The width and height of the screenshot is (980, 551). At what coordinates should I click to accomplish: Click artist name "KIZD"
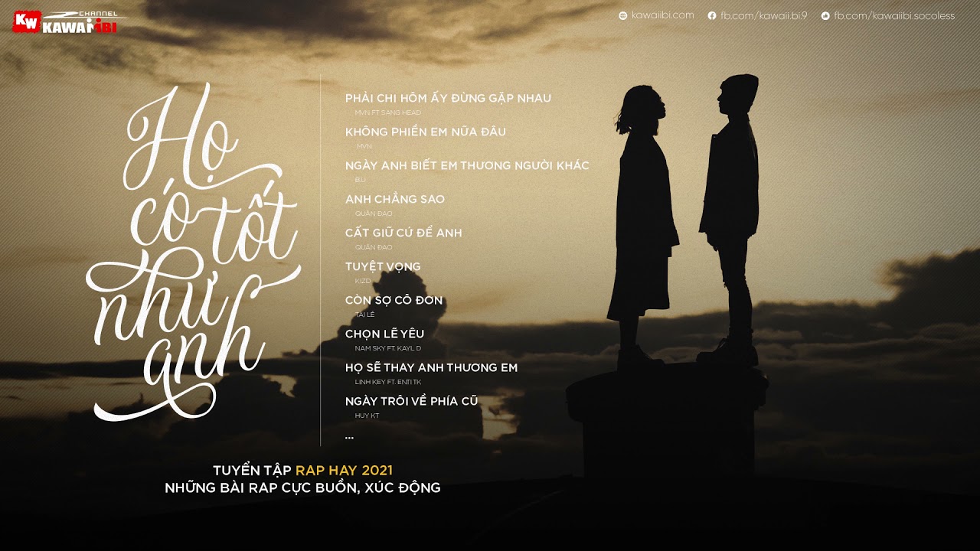click(363, 281)
